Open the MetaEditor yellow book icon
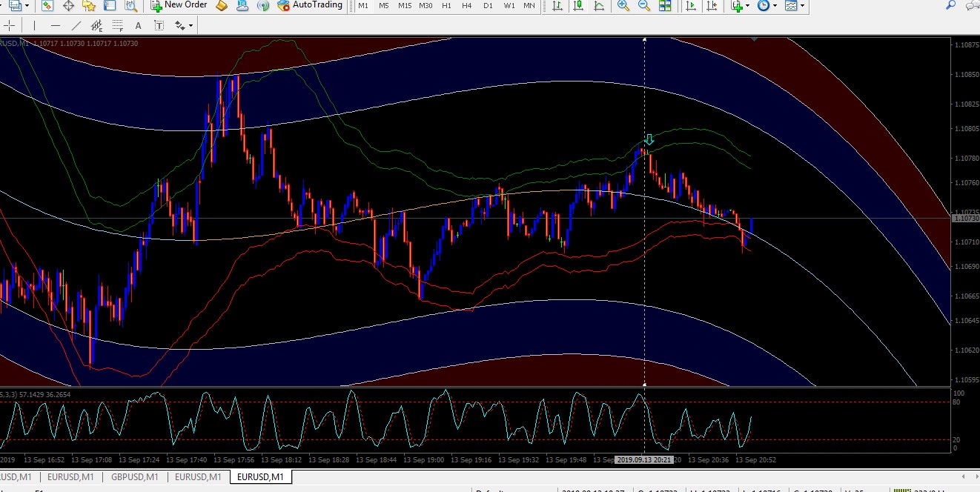Screen dimensions: 980x492 tap(221, 6)
